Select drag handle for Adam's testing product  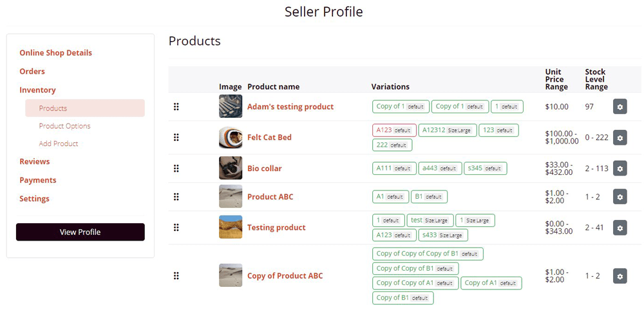176,107
